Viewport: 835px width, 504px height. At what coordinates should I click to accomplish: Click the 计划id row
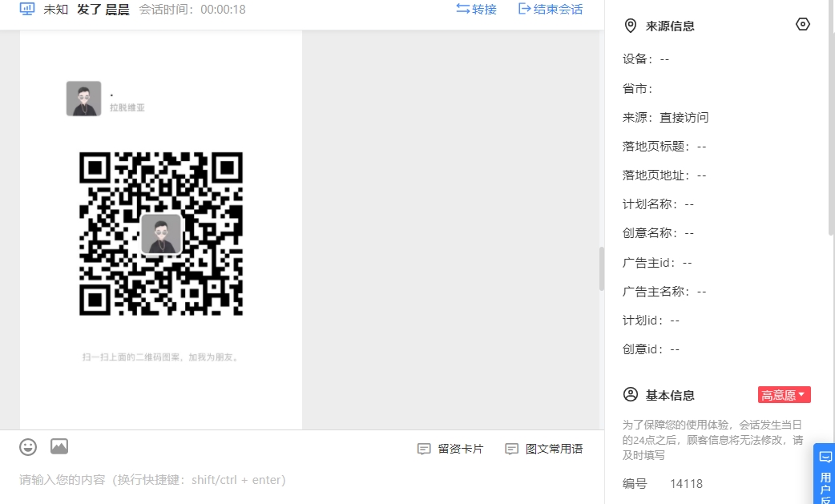(651, 321)
